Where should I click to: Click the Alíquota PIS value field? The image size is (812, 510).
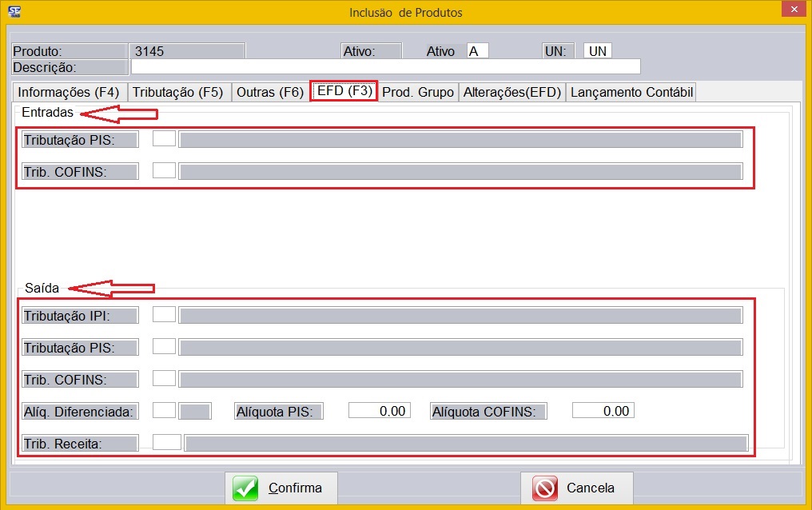tap(379, 411)
